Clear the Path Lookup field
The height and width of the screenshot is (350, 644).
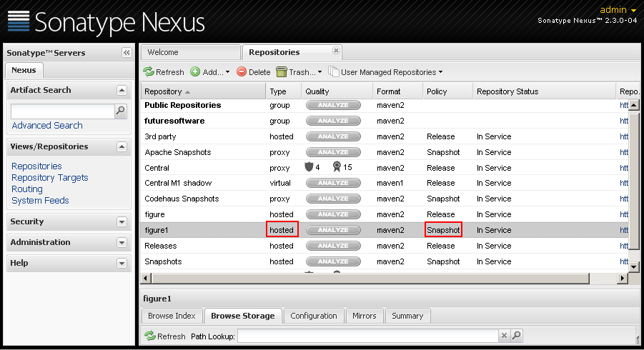click(x=504, y=336)
